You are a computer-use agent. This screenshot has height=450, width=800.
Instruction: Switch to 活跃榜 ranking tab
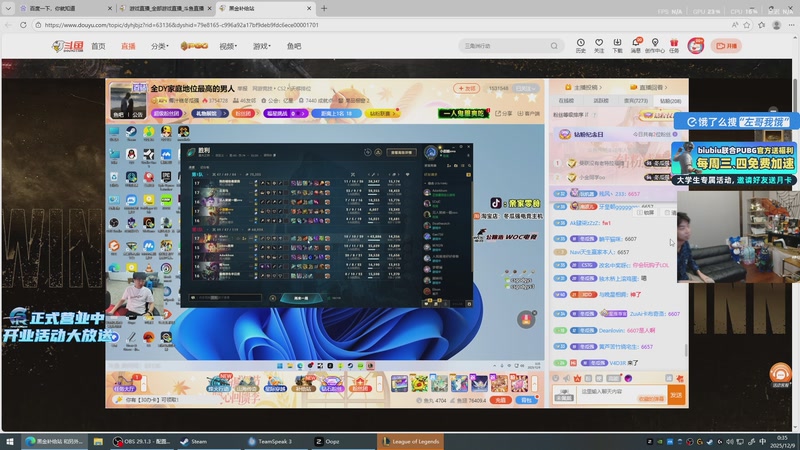pyautogui.click(x=601, y=101)
